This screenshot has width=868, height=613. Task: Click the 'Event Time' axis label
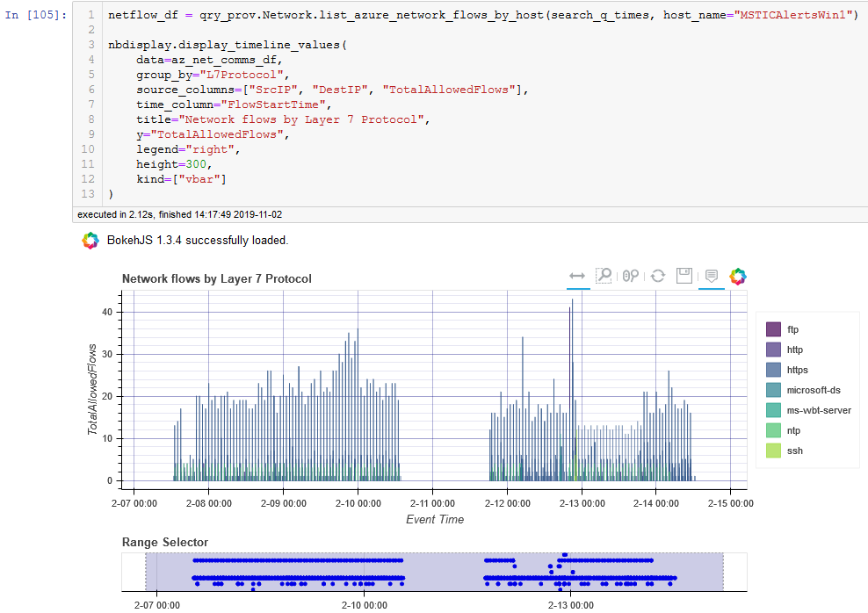tap(435, 520)
